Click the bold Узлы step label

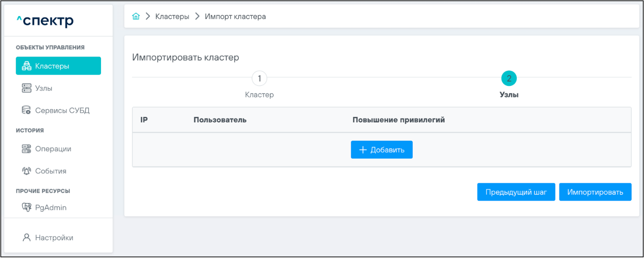[x=509, y=95]
